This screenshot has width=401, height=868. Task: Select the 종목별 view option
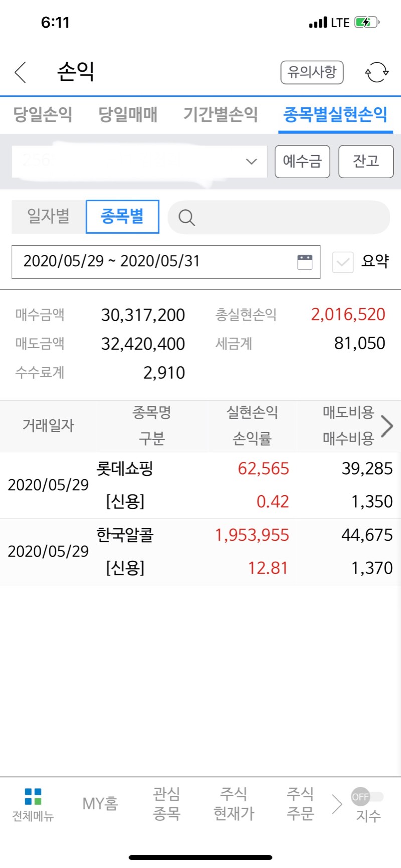pos(122,216)
